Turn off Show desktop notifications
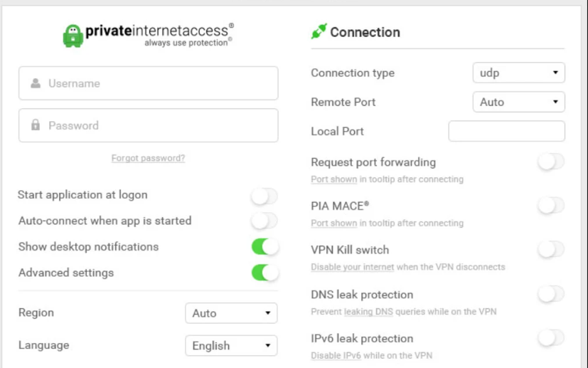Screen dimensions: 588x368 (x=264, y=247)
